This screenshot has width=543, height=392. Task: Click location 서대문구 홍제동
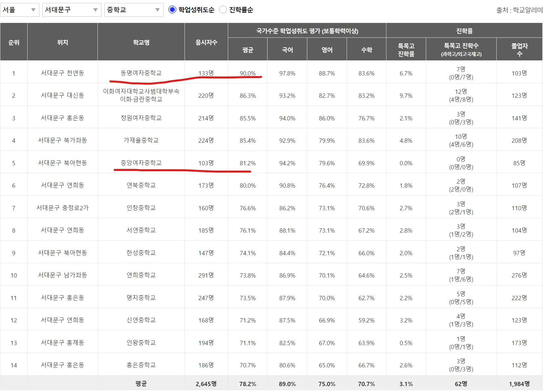(62, 342)
